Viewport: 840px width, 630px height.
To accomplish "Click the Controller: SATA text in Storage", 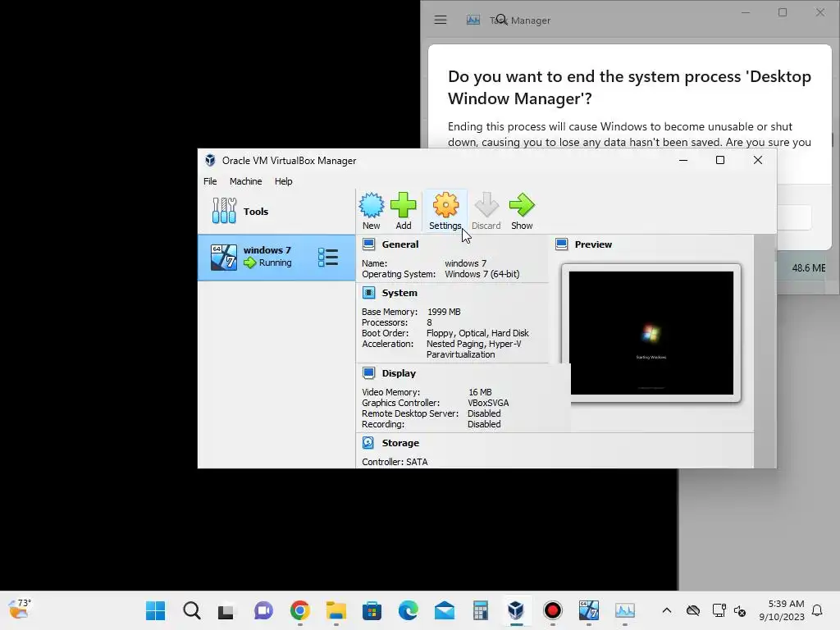I will click(395, 462).
